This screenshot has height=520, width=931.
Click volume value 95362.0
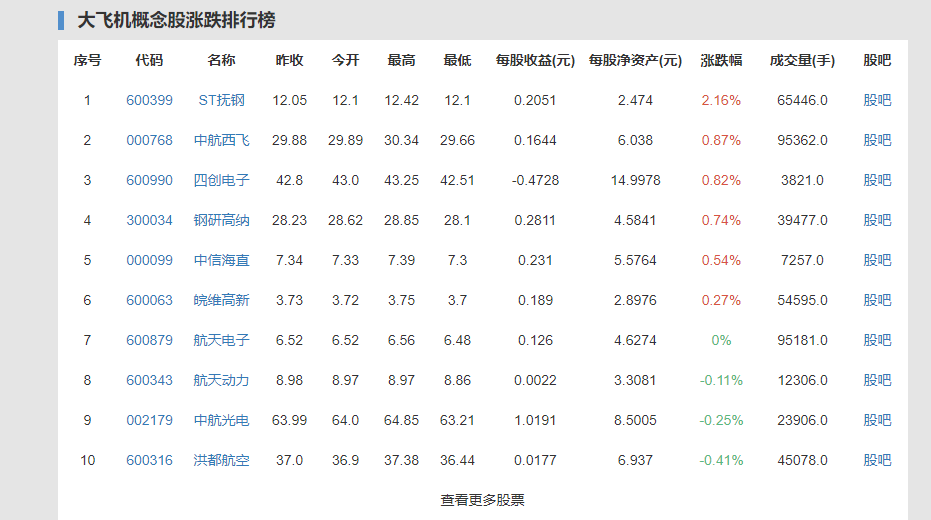(802, 140)
